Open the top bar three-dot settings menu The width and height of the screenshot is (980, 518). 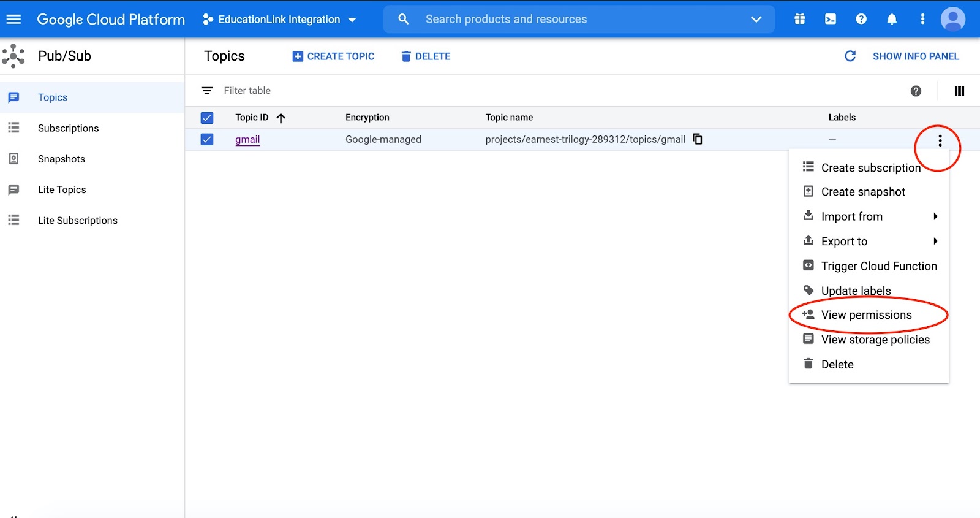[x=922, y=19]
